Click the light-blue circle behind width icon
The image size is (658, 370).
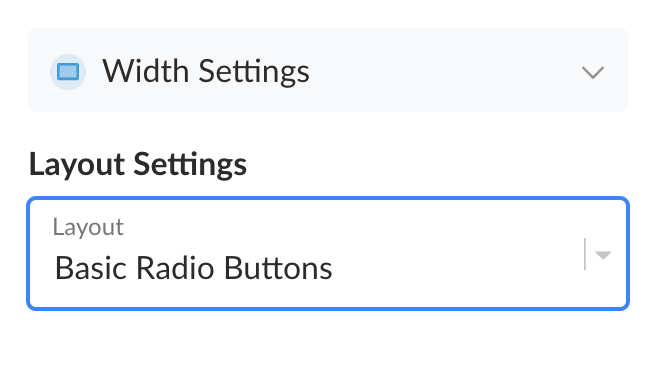click(x=68, y=72)
